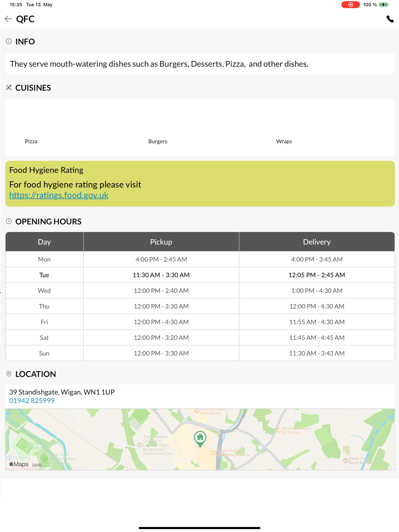The image size is (399, 532).
Task: Tap Wednesday delivery 1:00 PM - 4:30 AM
Action: [x=317, y=291]
